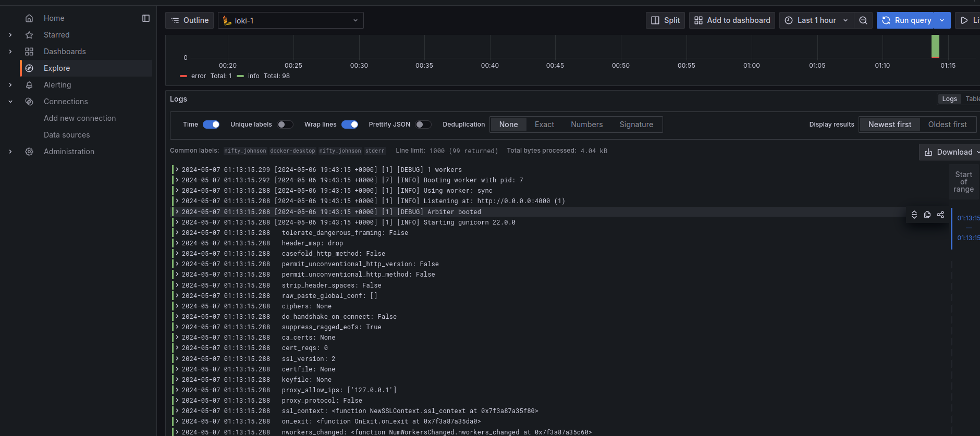
Task: Click the green bar in logs volume chart
Action: pos(935,46)
